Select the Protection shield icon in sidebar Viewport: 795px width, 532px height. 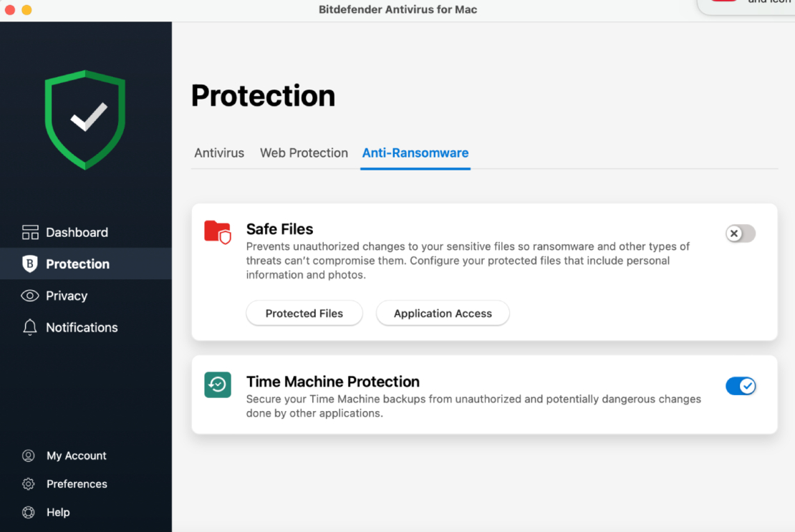click(x=29, y=263)
